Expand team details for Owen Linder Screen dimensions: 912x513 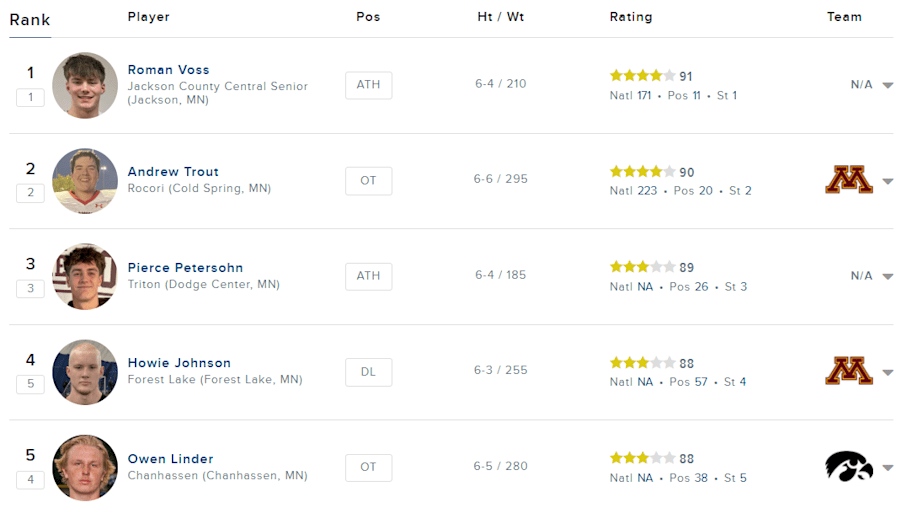pos(888,468)
